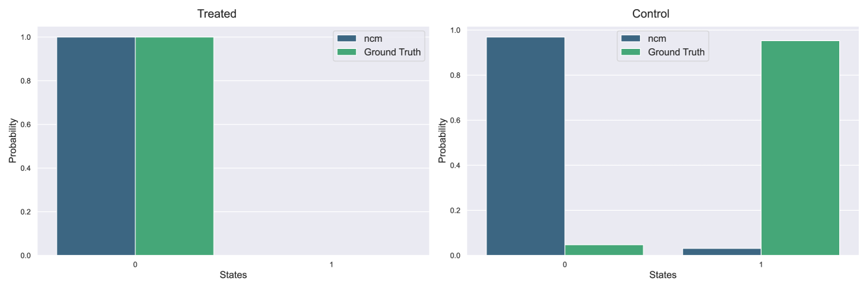Image resolution: width=868 pixels, height=289 pixels.
Task: Click the "Control" chart title
Action: [651, 14]
